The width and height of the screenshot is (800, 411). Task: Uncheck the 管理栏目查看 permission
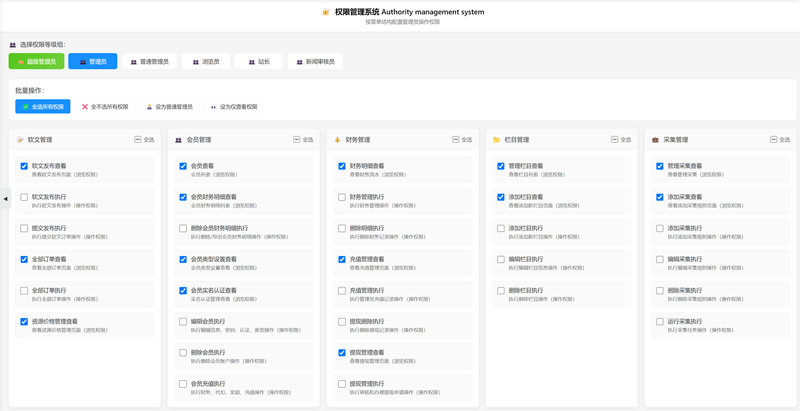[501, 166]
